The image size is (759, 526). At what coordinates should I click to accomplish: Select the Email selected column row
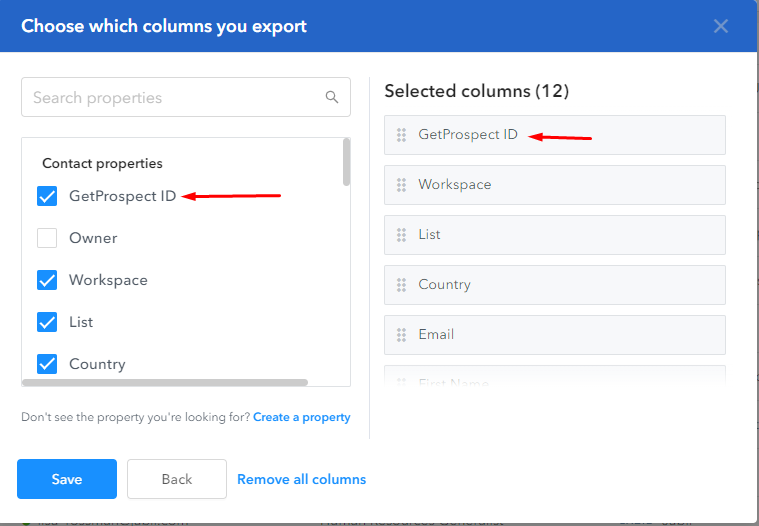pos(555,335)
